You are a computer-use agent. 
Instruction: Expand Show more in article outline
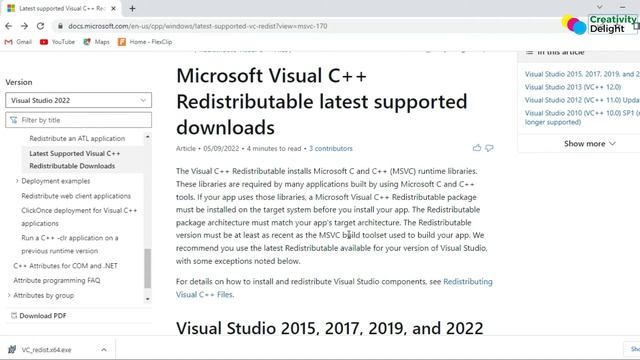(x=589, y=144)
